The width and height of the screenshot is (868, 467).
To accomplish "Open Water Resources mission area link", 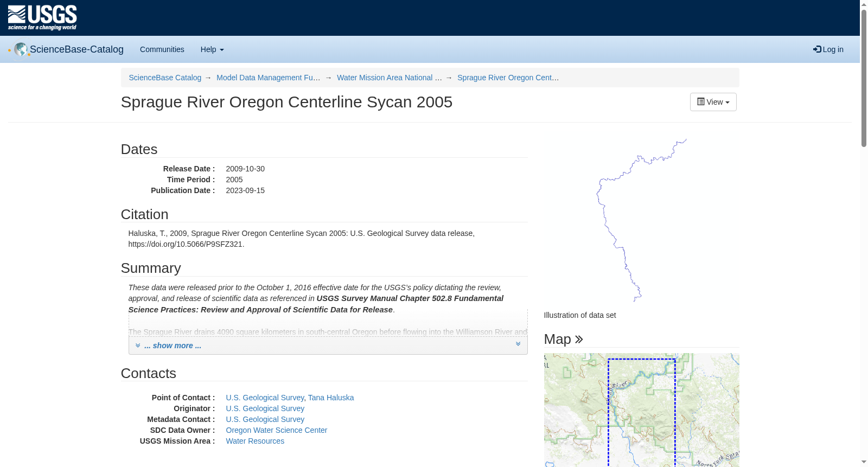I will pyautogui.click(x=255, y=441).
